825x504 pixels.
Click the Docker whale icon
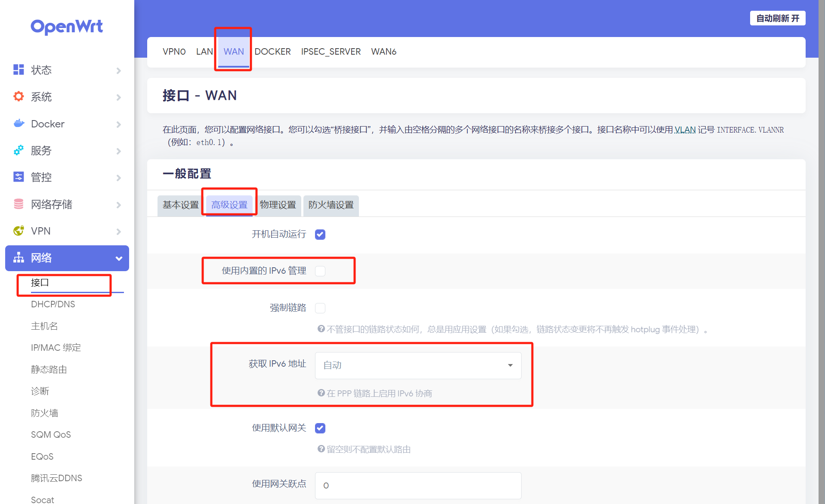click(x=19, y=124)
